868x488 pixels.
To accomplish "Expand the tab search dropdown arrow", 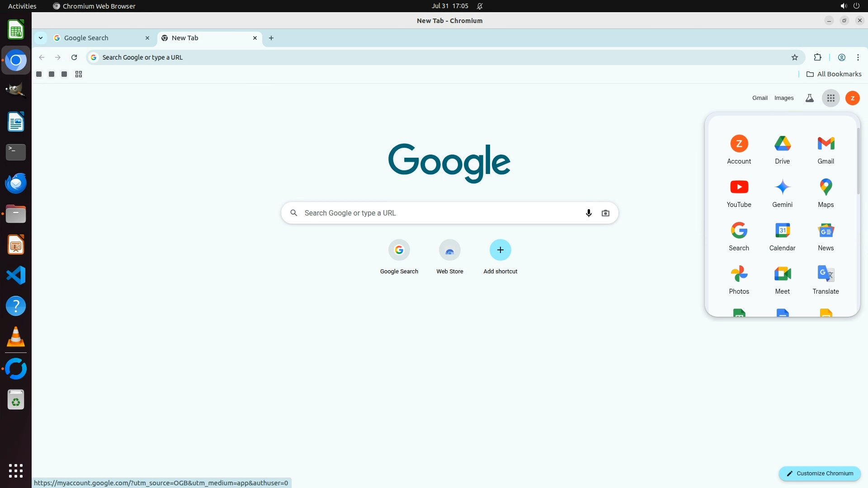I will (41, 38).
